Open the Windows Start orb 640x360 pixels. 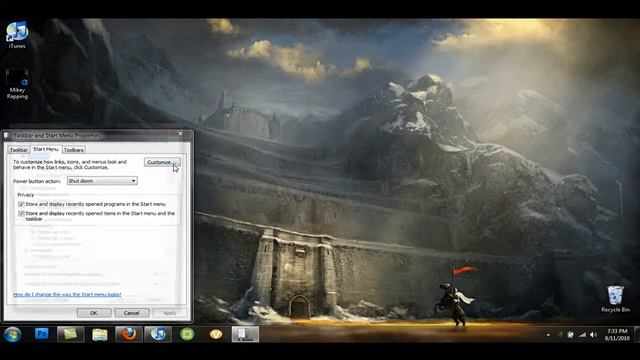(x=13, y=334)
